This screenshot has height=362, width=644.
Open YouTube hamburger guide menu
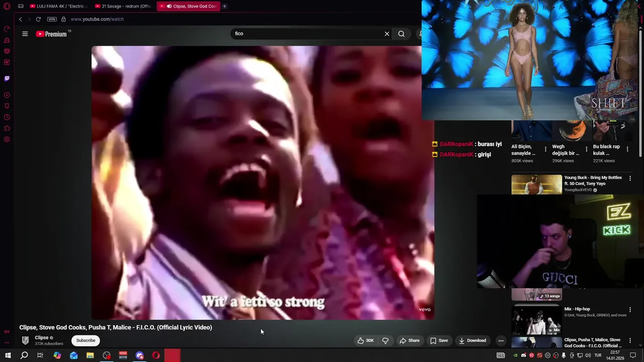click(25, 34)
